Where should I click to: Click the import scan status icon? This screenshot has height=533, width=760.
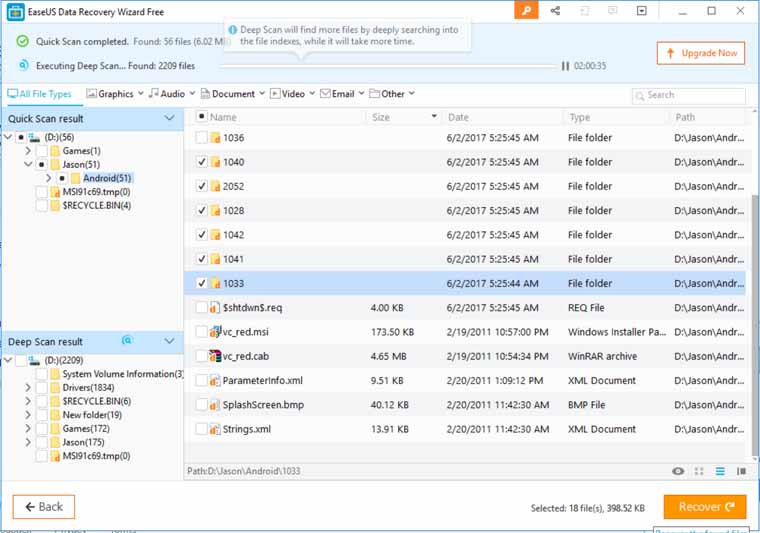coord(585,11)
